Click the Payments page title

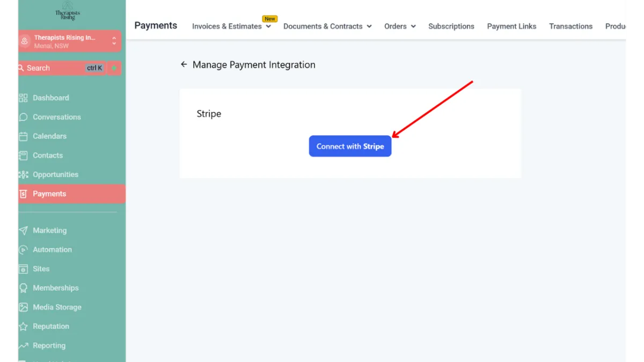[x=156, y=26]
